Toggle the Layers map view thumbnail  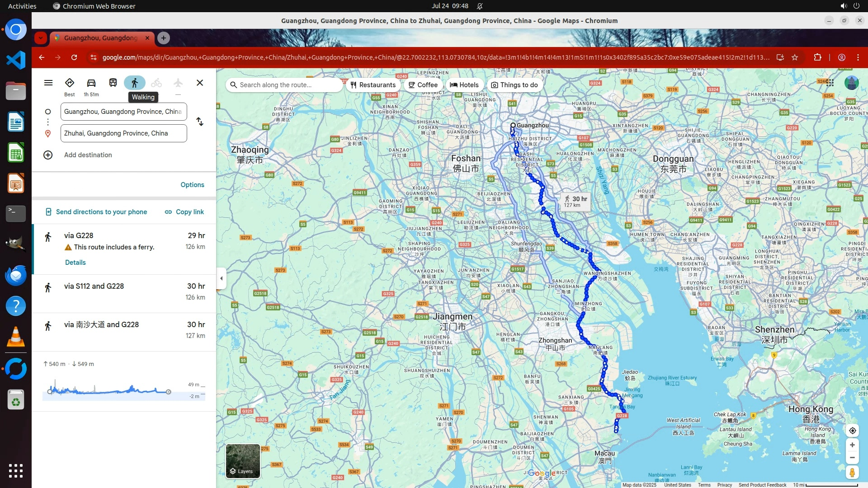243,461
